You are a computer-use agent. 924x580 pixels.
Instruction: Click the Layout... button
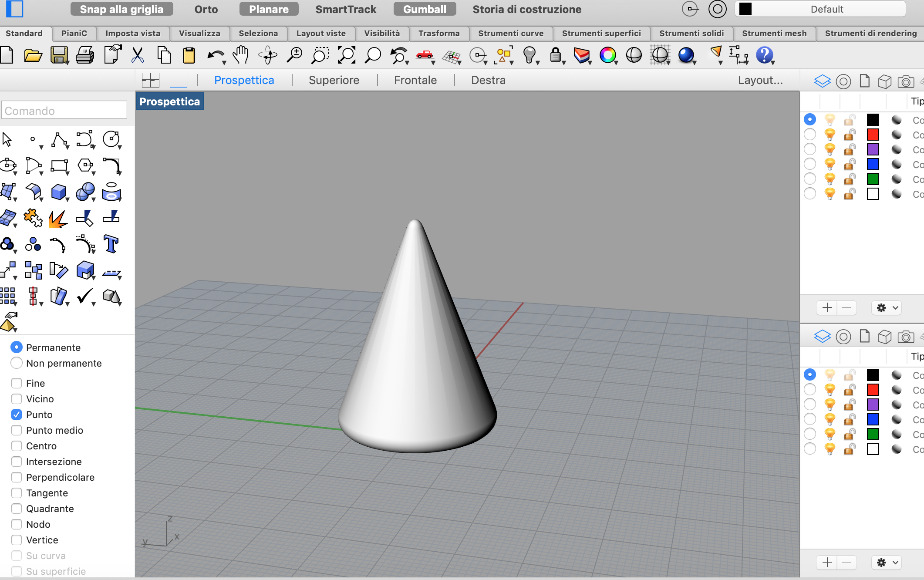pyautogui.click(x=760, y=80)
